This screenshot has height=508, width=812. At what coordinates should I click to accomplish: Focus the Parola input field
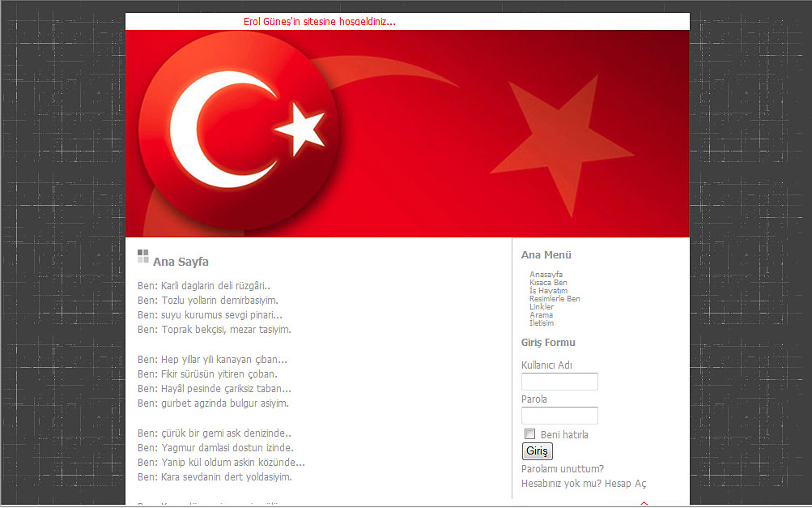point(559,416)
